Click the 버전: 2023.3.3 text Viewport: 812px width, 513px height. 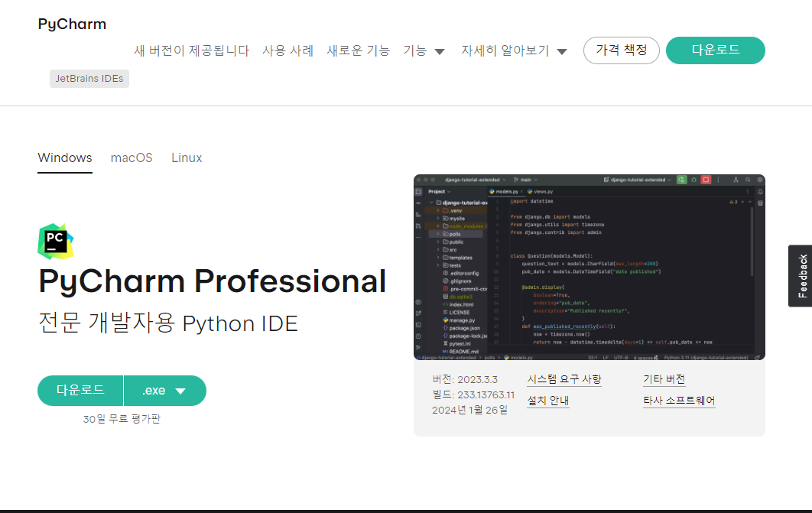pos(465,379)
